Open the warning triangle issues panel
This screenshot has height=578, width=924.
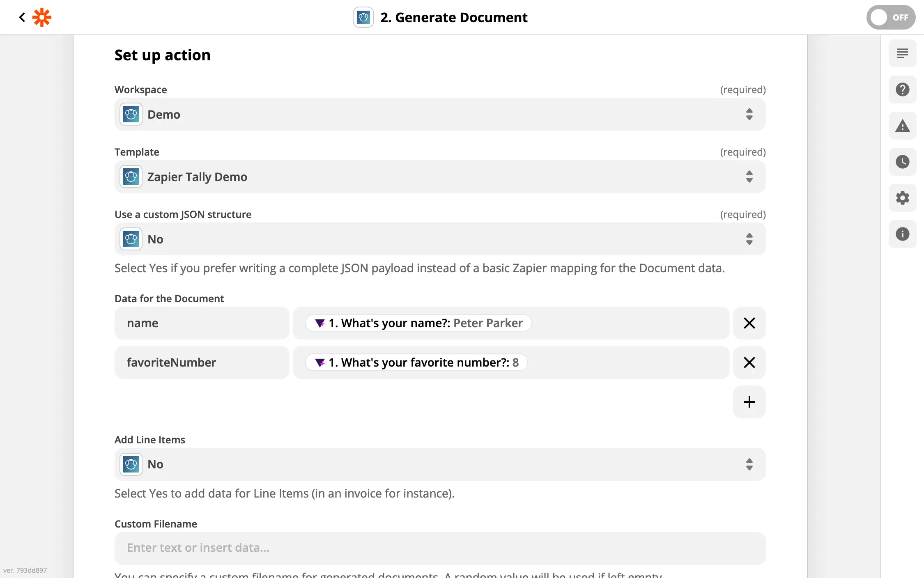(x=902, y=126)
